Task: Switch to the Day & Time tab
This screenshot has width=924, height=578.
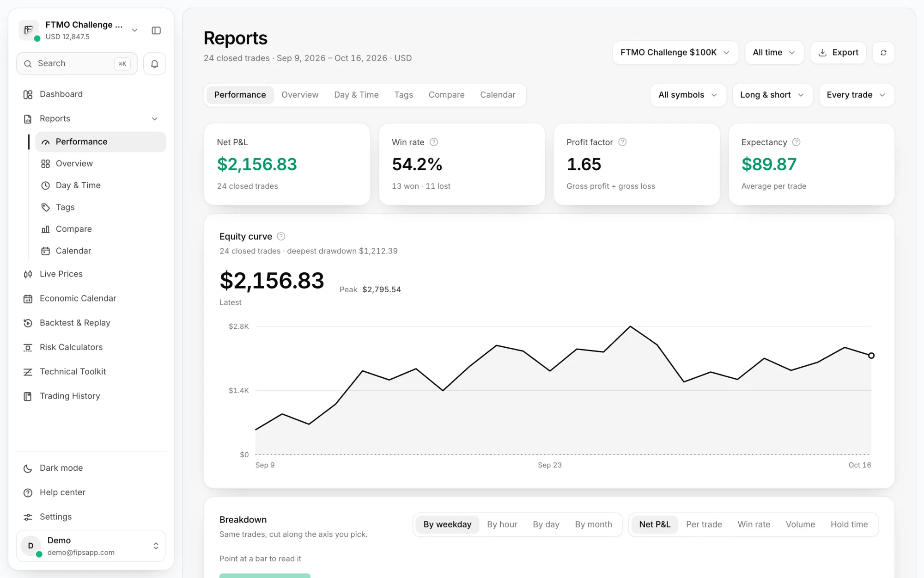Action: click(x=356, y=95)
